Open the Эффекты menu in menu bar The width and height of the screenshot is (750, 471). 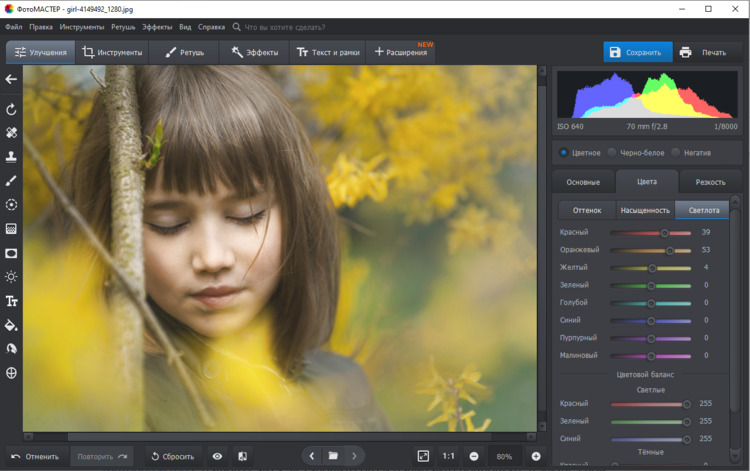point(156,27)
